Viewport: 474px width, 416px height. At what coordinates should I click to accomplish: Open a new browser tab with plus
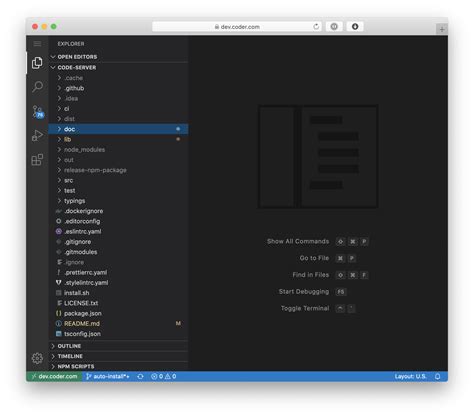click(x=442, y=29)
